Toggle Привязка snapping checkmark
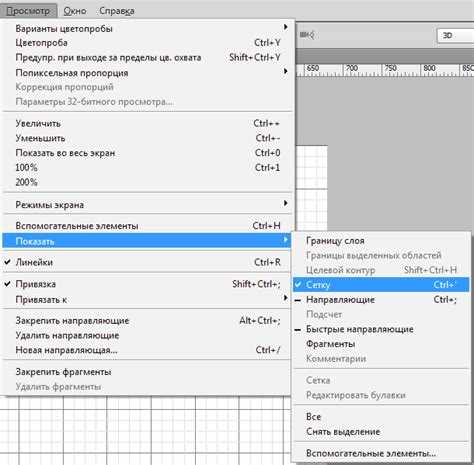The width and height of the screenshot is (474, 465). point(147,284)
